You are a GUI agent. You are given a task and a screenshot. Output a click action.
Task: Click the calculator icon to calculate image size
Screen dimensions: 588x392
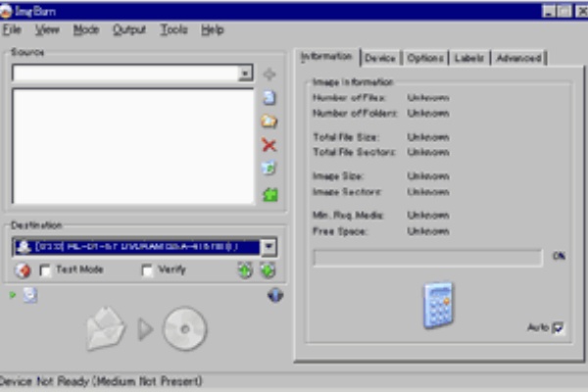pyautogui.click(x=437, y=305)
